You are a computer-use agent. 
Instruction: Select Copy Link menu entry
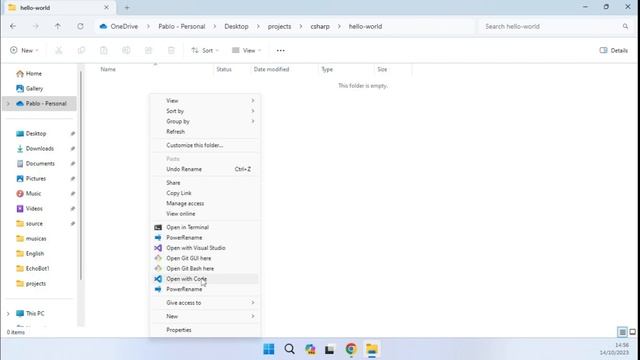204,193
